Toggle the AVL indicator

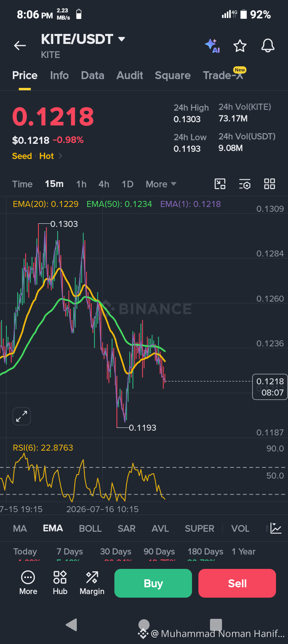[x=160, y=528]
